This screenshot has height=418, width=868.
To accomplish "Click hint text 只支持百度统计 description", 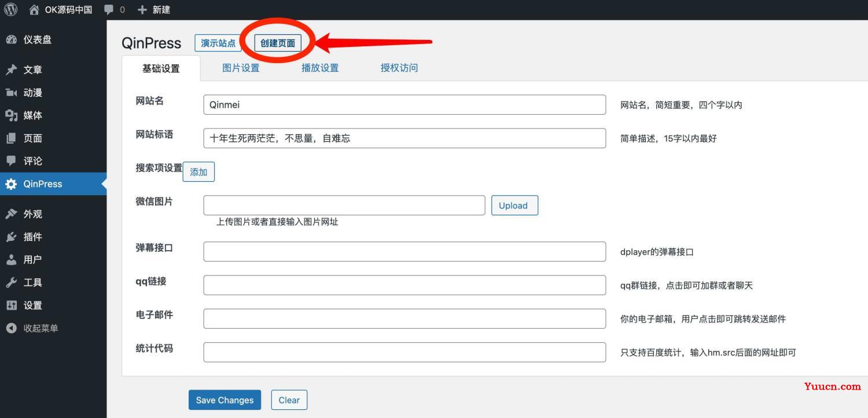I will 708,353.
